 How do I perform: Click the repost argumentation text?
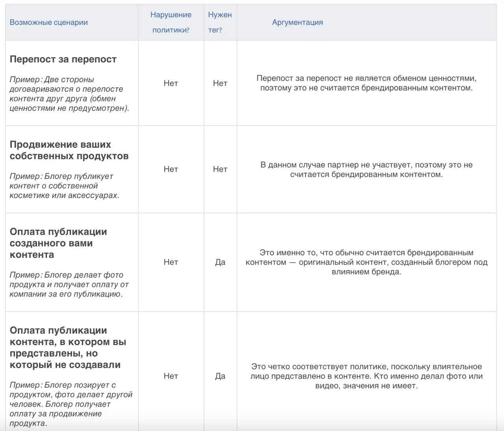coord(367,83)
